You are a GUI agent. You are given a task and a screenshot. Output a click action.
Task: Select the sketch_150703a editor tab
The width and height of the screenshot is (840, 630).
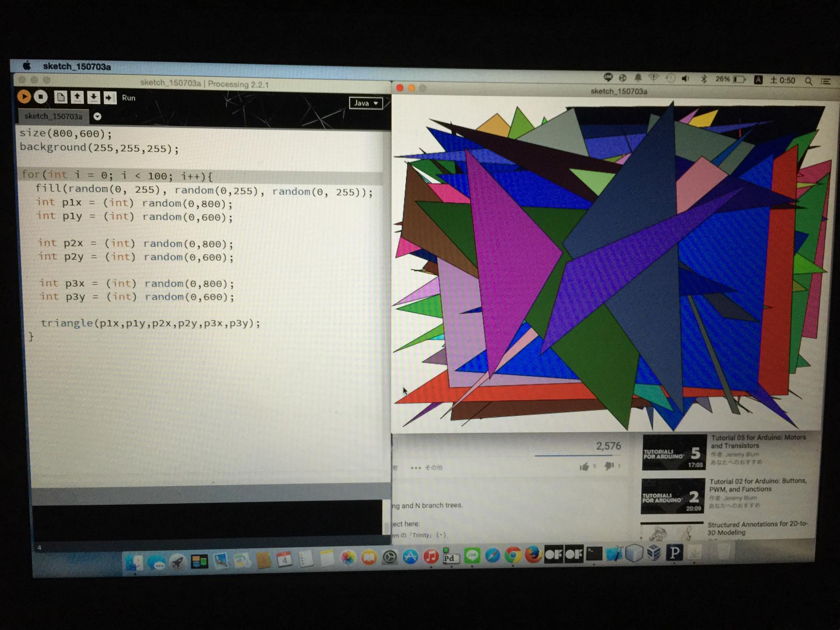(53, 116)
